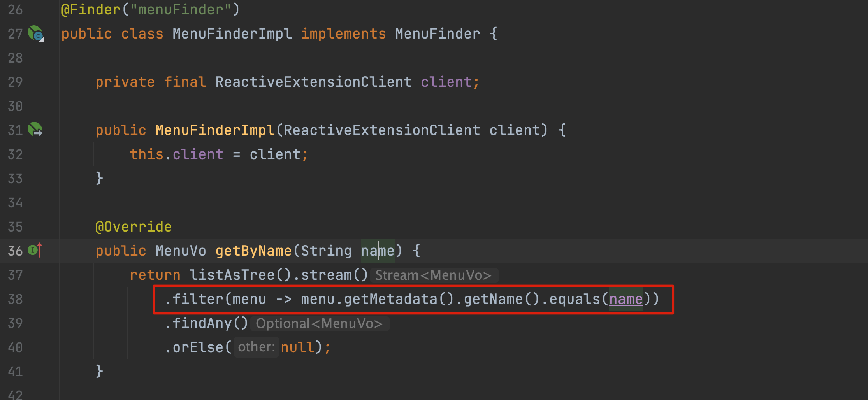Click the getByName method name
868x400 pixels.
click(x=253, y=251)
